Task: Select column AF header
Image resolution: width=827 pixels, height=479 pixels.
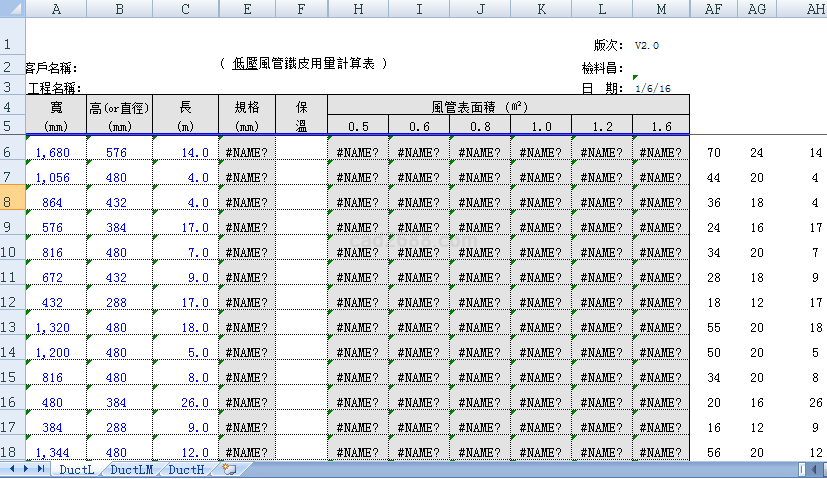Action: [x=713, y=9]
